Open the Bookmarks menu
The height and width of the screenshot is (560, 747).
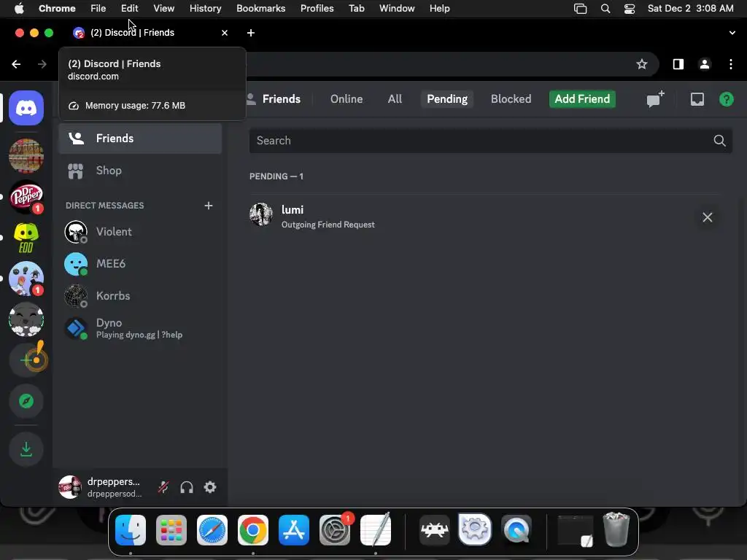click(260, 8)
